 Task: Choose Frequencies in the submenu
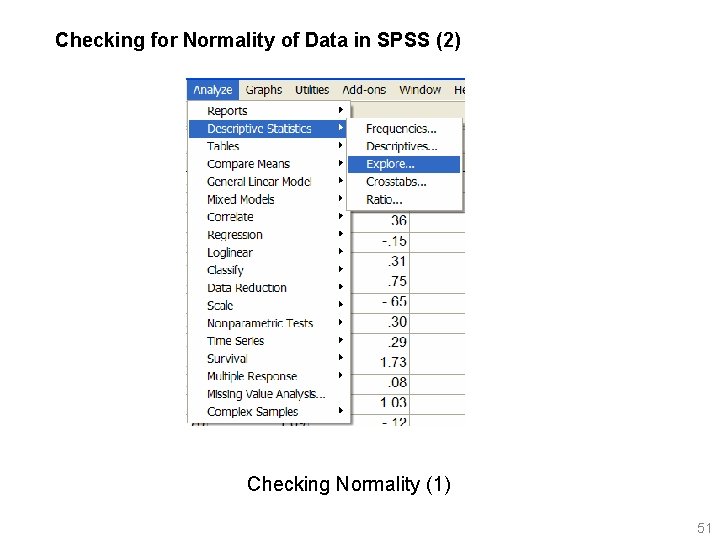[x=401, y=129]
